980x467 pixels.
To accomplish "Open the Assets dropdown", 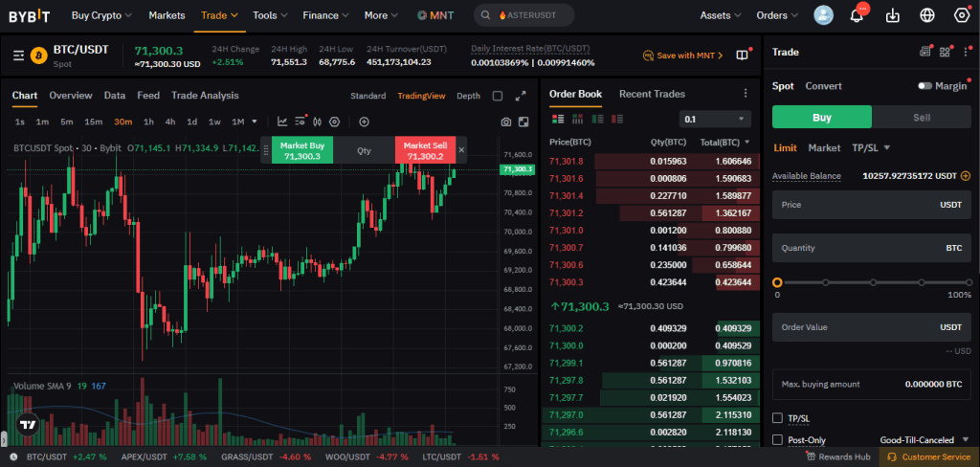I will 721,15.
